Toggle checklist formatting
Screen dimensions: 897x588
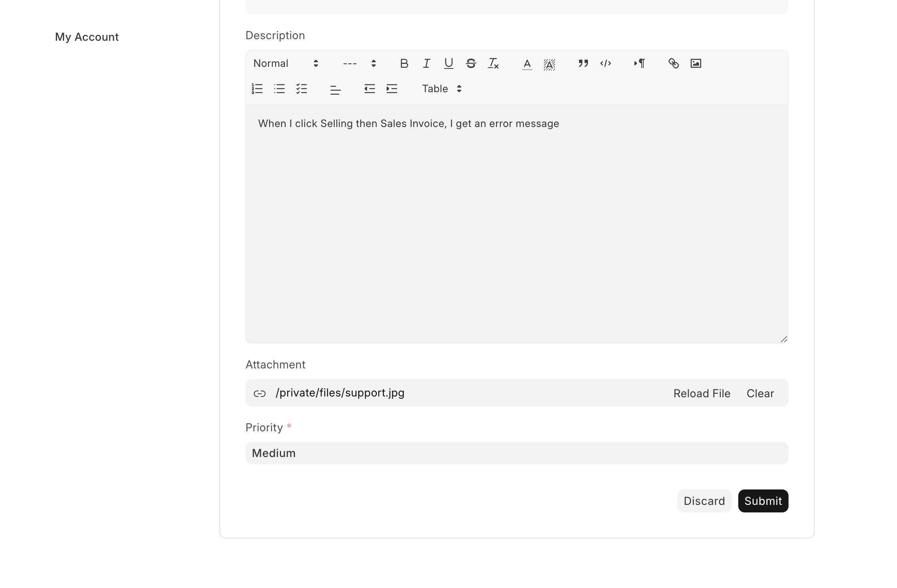[302, 89]
